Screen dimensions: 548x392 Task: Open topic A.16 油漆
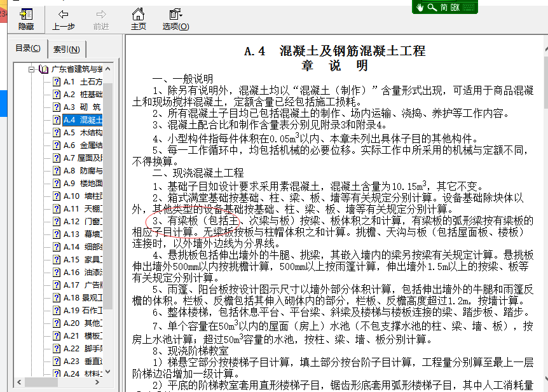[x=83, y=272]
